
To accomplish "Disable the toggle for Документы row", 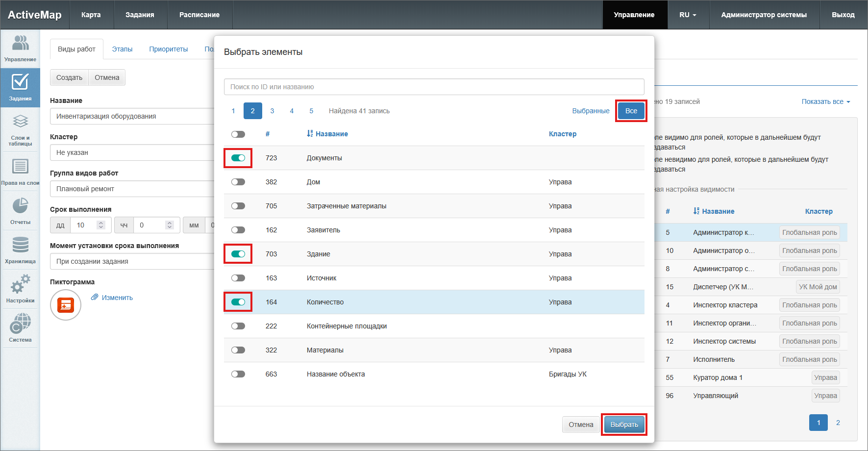I will 238,158.
